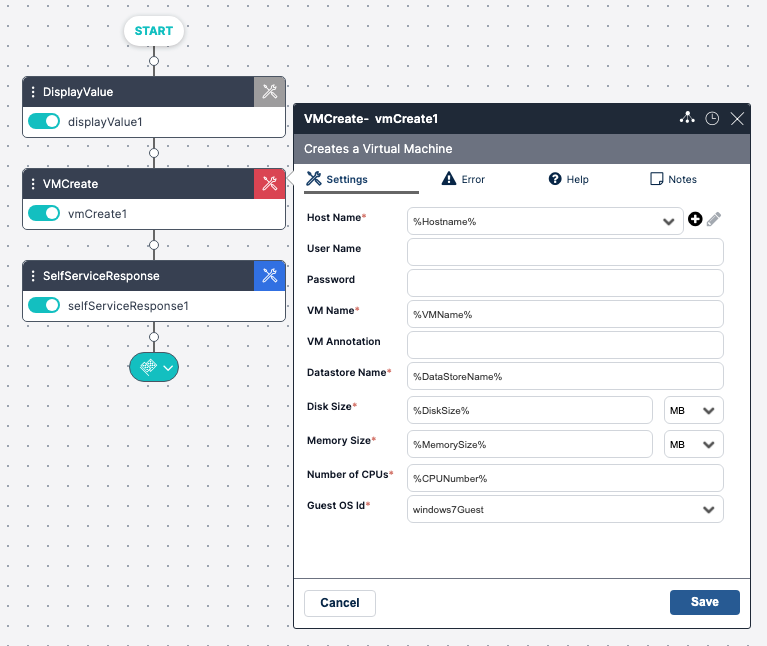This screenshot has width=767, height=646.
Task: Expand the Host Name dropdown
Action: (x=668, y=222)
